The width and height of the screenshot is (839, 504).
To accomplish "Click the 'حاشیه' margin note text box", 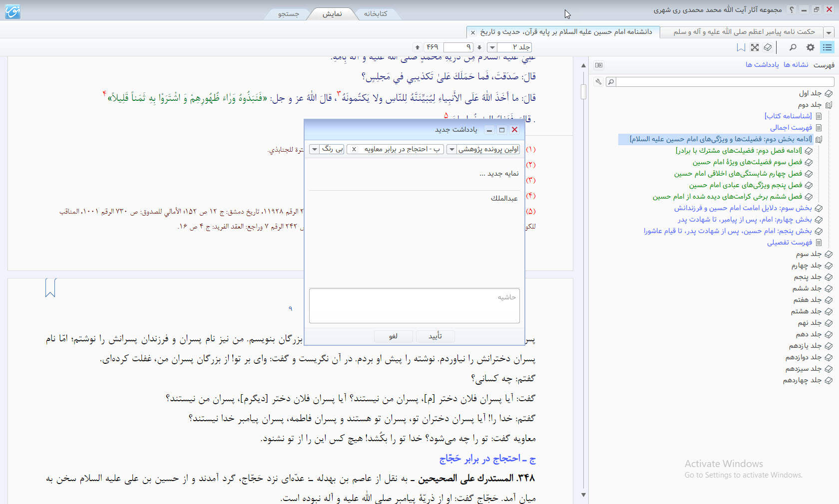I will coord(415,306).
